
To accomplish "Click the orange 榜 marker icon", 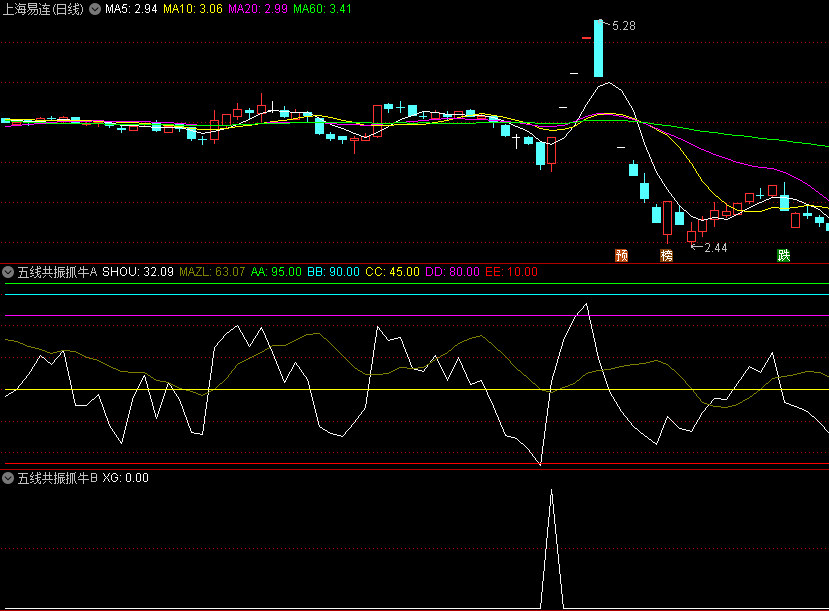I will [x=666, y=255].
